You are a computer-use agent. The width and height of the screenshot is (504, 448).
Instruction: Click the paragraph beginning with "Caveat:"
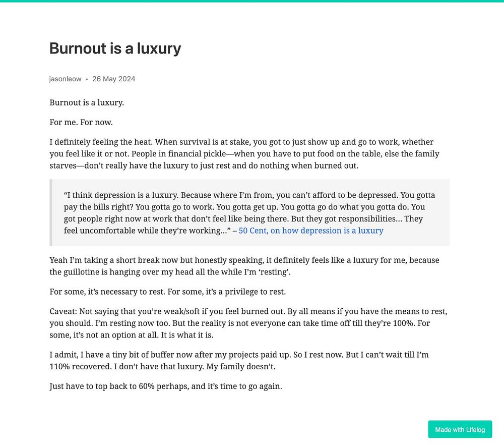point(248,323)
